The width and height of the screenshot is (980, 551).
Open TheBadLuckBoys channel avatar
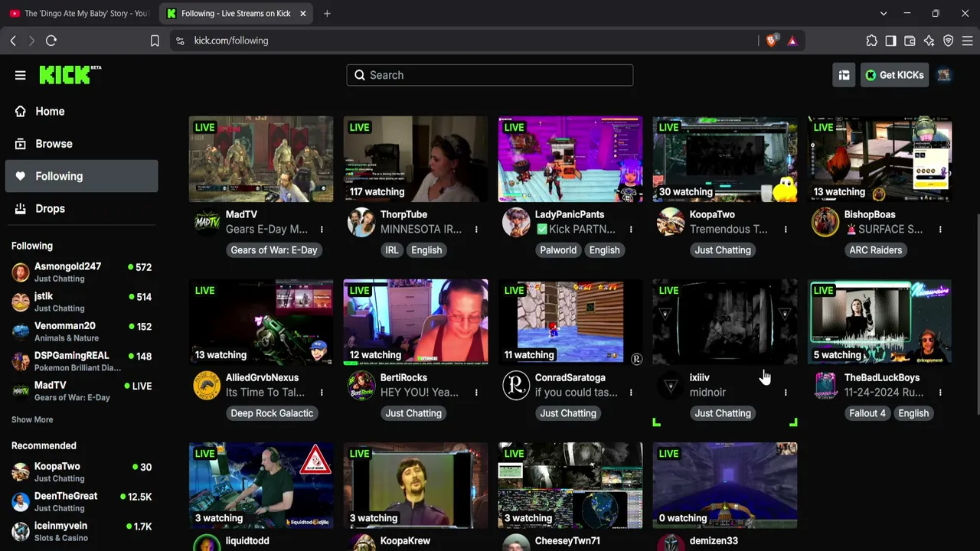coord(825,386)
